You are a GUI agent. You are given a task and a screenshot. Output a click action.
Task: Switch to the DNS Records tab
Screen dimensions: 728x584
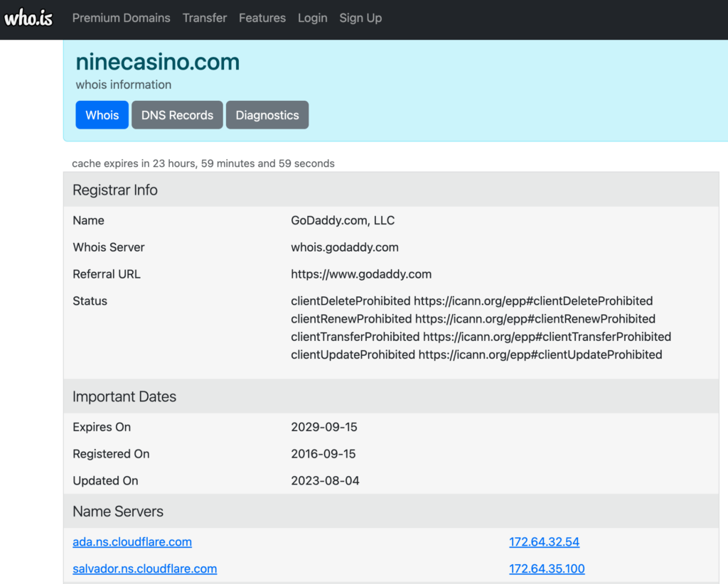pyautogui.click(x=177, y=115)
